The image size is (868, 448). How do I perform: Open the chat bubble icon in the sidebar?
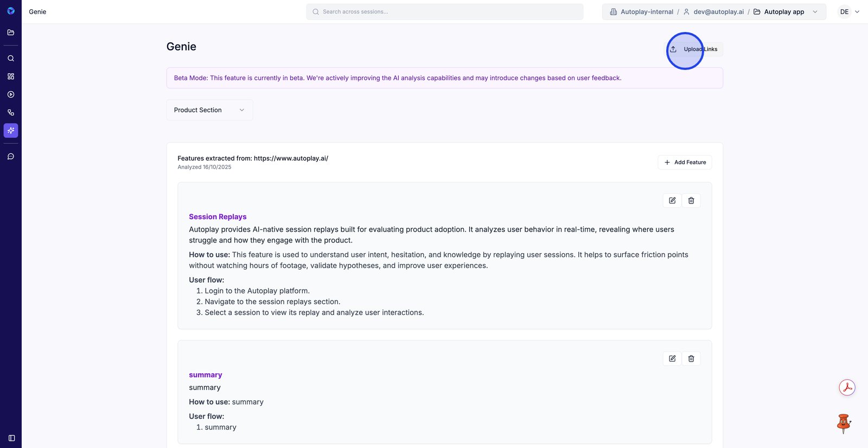point(11,157)
